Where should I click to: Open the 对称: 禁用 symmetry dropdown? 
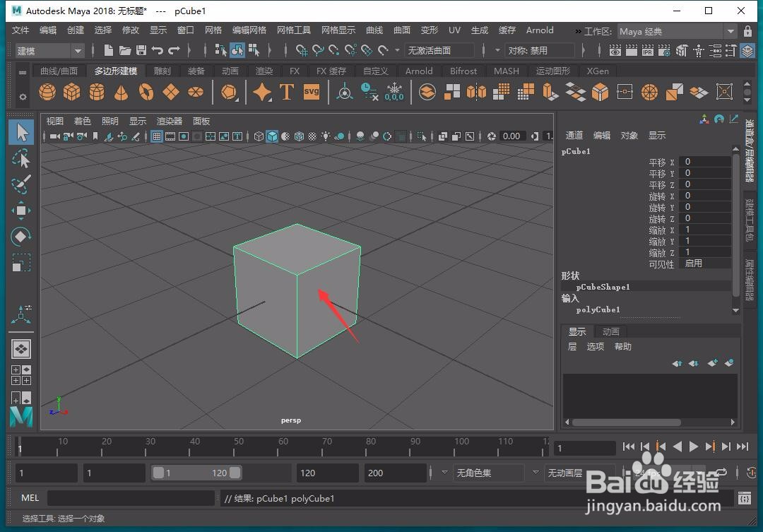pyautogui.click(x=540, y=50)
